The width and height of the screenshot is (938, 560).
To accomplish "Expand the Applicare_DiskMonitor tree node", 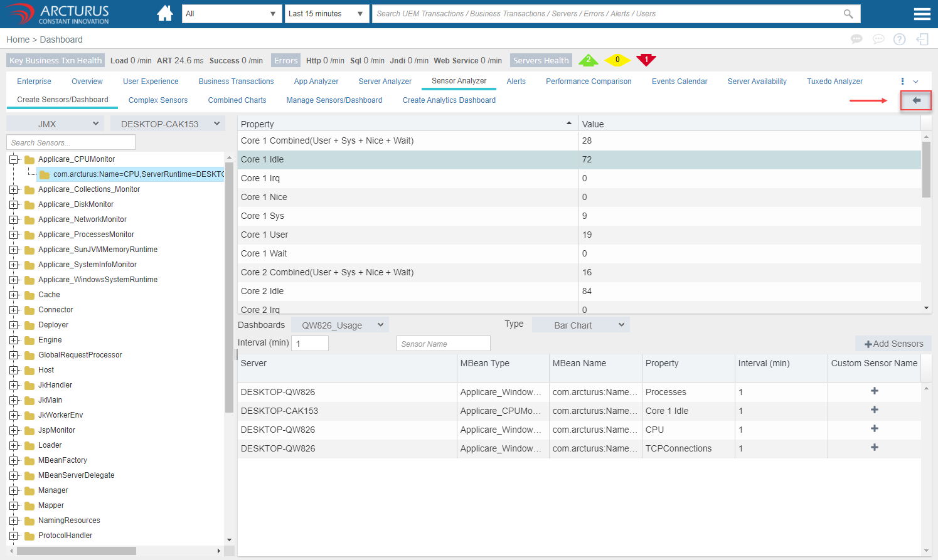I will click(x=14, y=204).
